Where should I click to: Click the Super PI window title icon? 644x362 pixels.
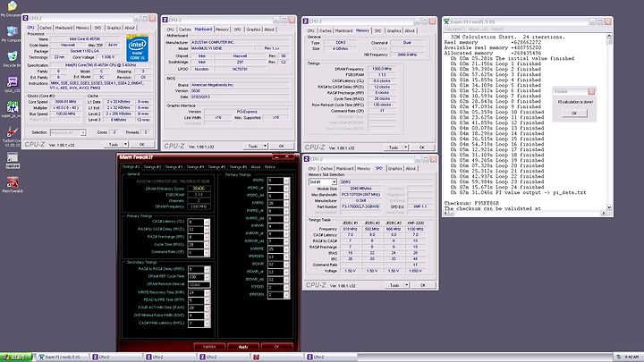(447, 21)
